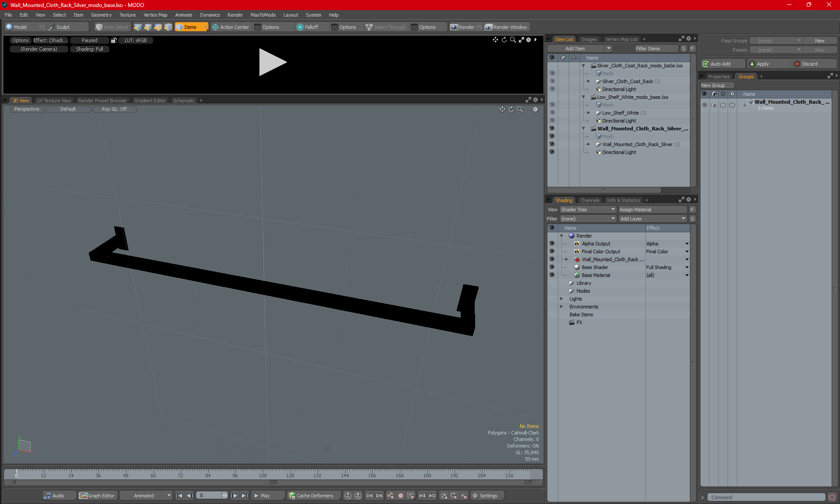
Task: Click the Command input field
Action: coord(767,497)
